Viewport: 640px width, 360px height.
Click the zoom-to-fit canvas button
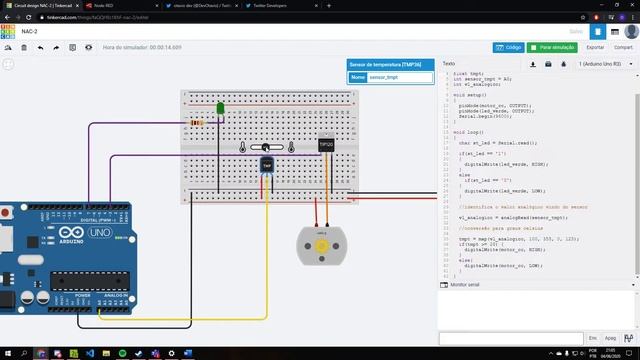(x=8, y=64)
